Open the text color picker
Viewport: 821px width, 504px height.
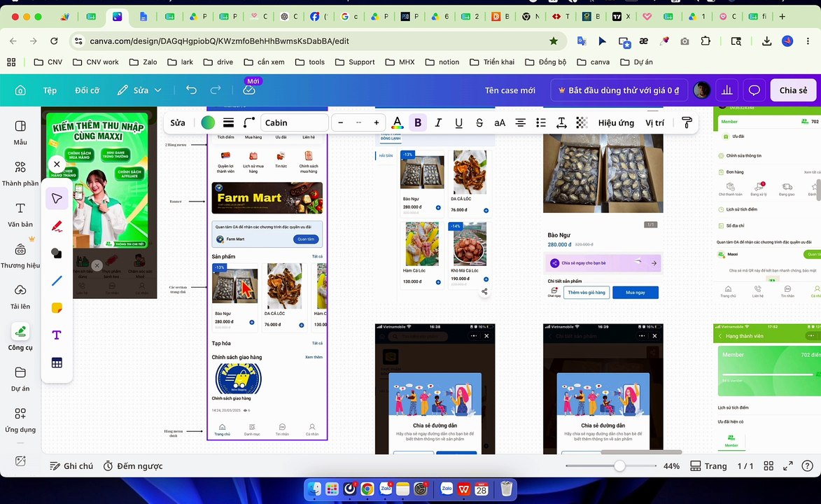(x=398, y=122)
